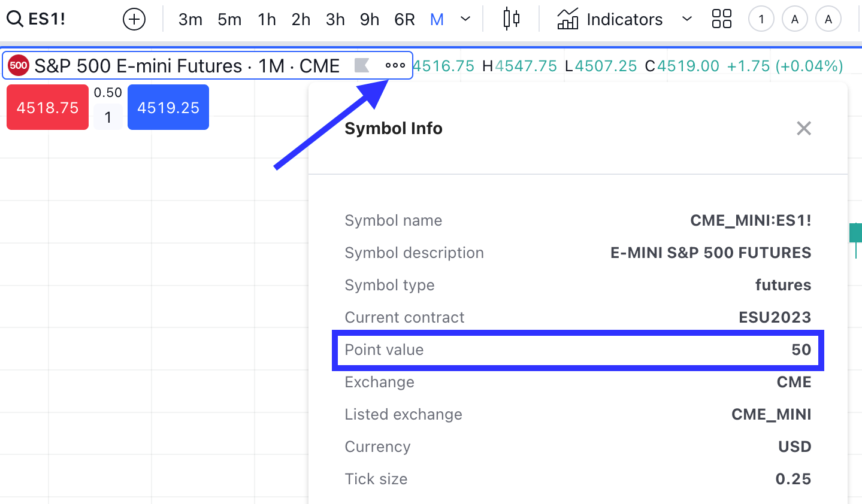Expand the Indicators favorites dropdown arrow
This screenshot has width=862, height=504.
click(687, 19)
